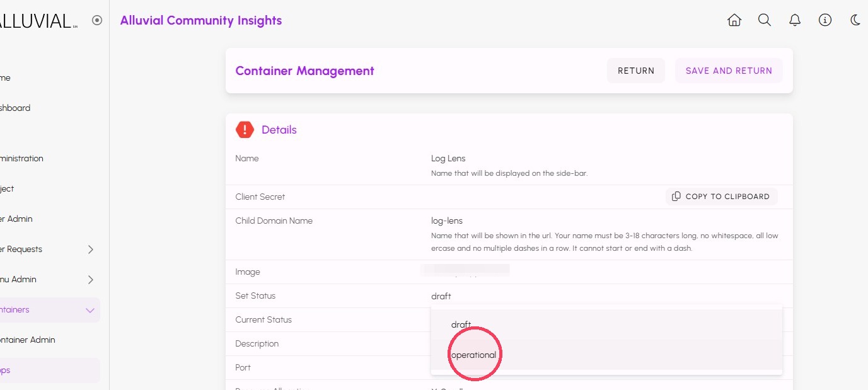Click the Container Management heading
This screenshot has height=390, width=868.
[304, 71]
